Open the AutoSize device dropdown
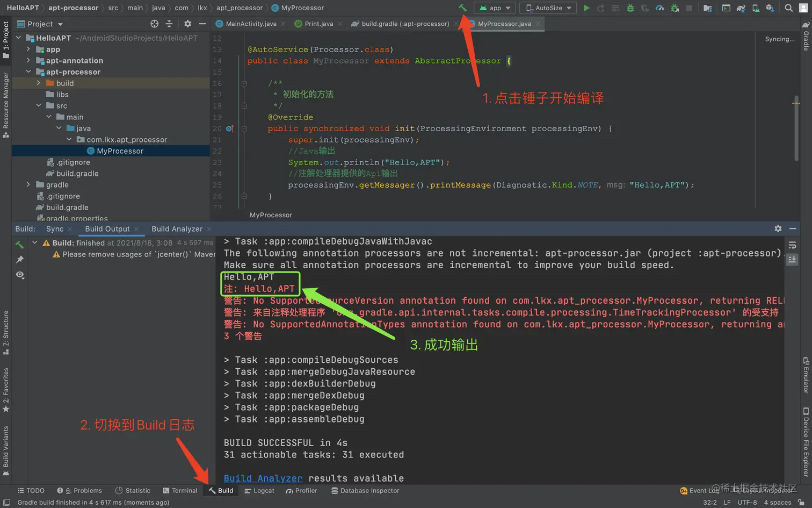The height and width of the screenshot is (508, 812). pyautogui.click(x=548, y=8)
